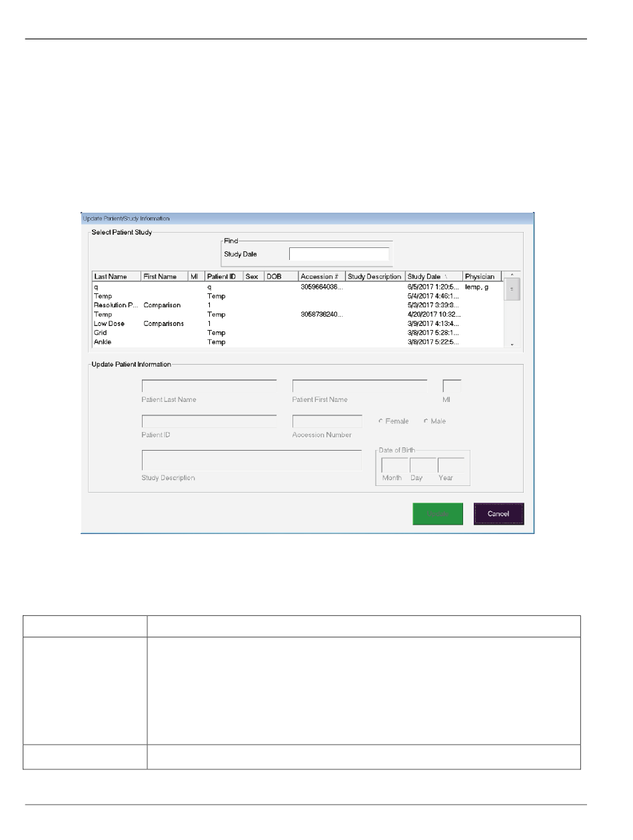
Task: Click the birth Month field
Action: click(394, 465)
